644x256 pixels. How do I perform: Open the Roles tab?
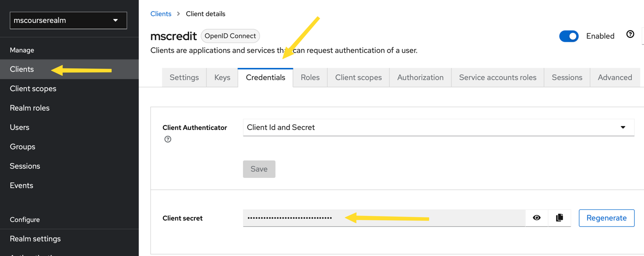310,78
